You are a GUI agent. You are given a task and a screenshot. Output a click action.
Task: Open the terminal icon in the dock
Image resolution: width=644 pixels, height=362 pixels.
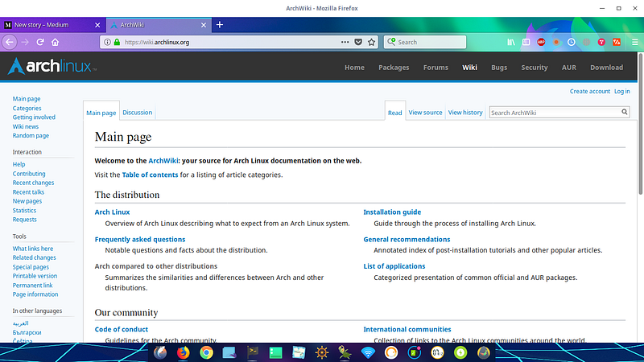(253, 352)
